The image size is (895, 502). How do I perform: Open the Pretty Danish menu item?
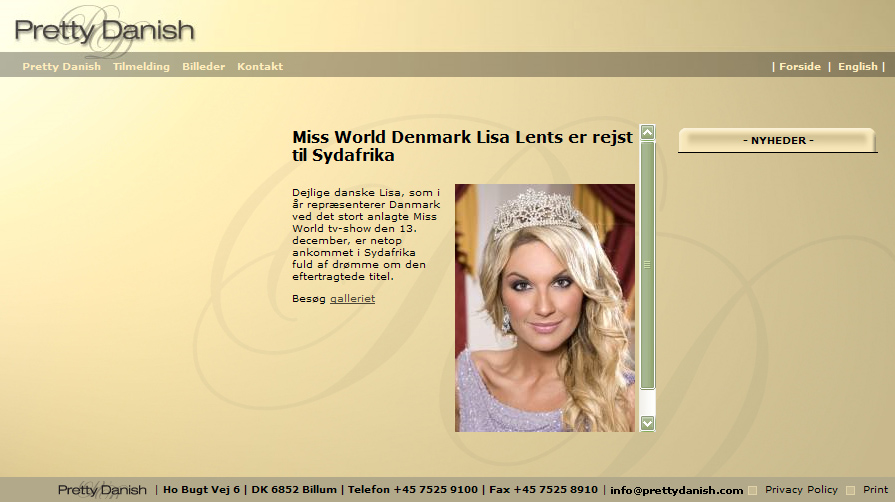click(61, 67)
